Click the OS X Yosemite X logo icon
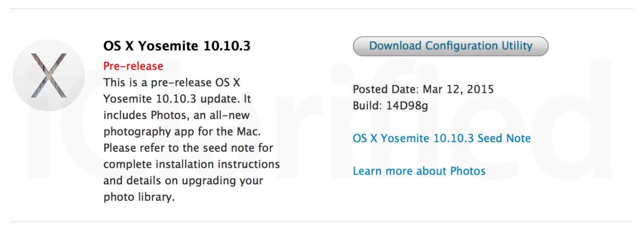This screenshot has height=228, width=644. pyautogui.click(x=49, y=75)
